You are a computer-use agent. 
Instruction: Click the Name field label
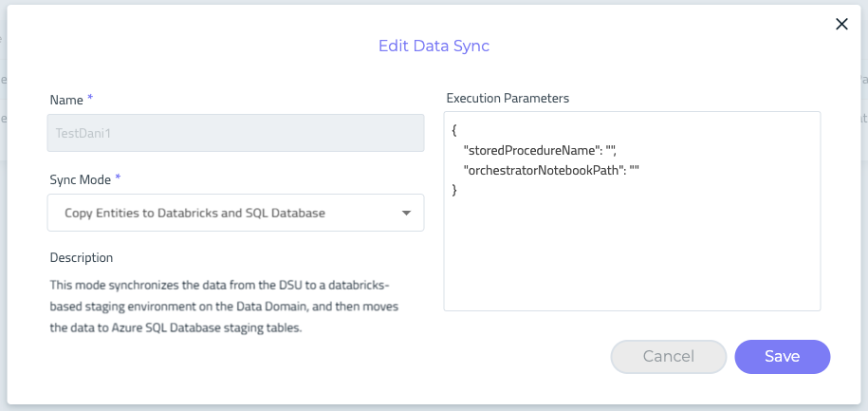click(x=66, y=99)
